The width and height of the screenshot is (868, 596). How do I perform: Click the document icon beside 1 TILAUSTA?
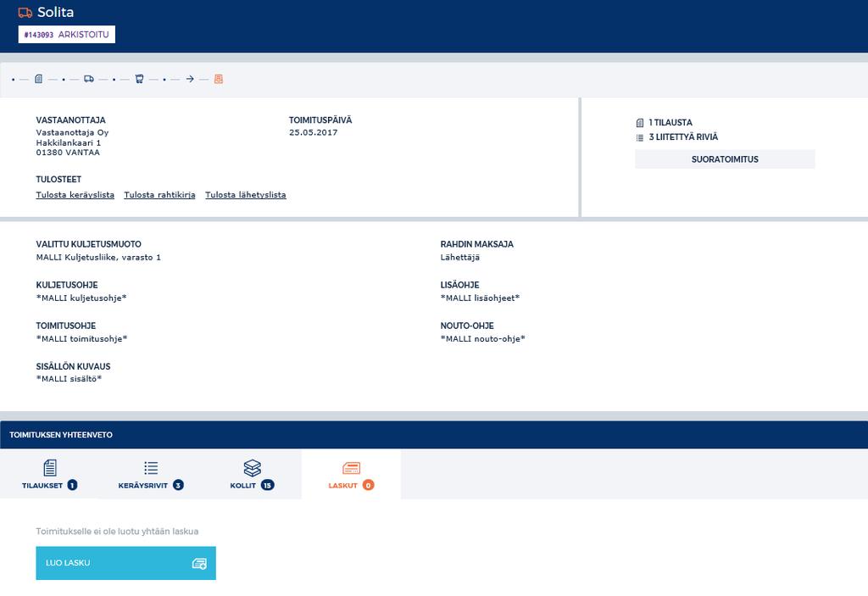[x=640, y=123]
